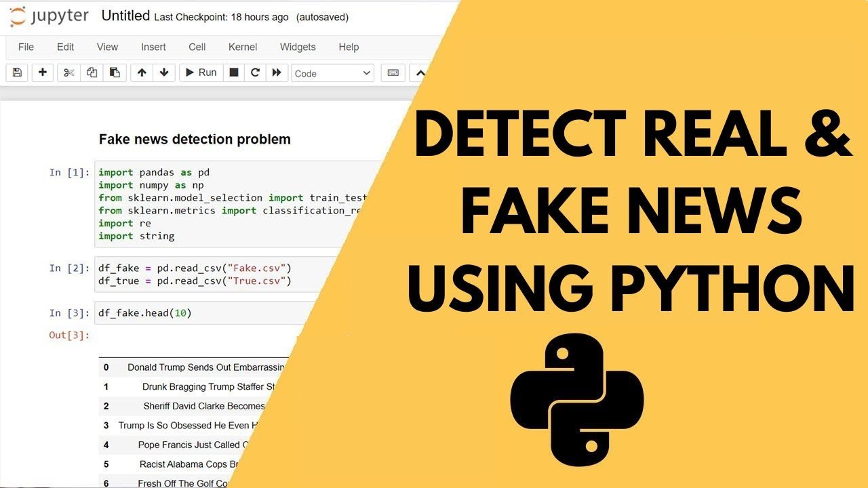This screenshot has height=488, width=868.
Task: Select row 5 Racist Alabama Cops
Action: [169, 464]
